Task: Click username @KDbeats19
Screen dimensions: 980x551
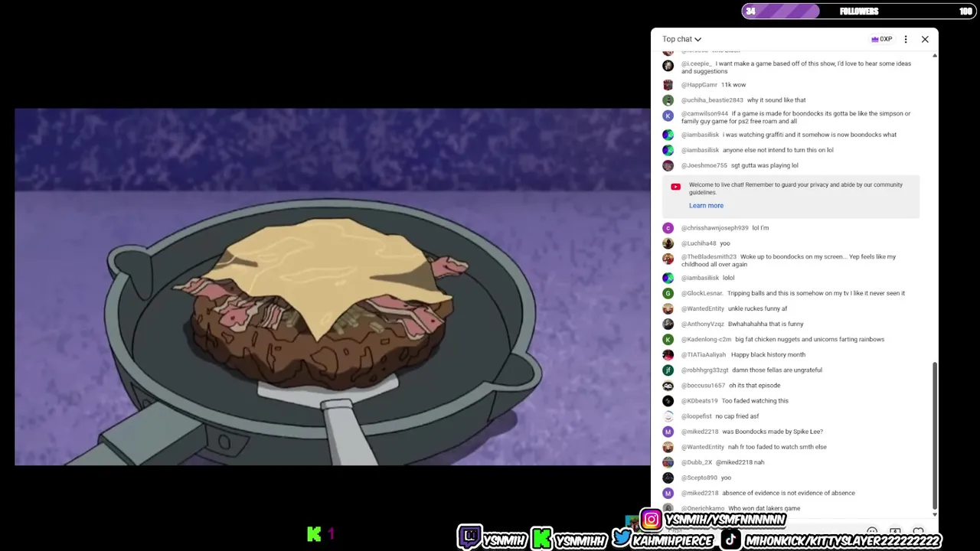Action: (x=700, y=401)
